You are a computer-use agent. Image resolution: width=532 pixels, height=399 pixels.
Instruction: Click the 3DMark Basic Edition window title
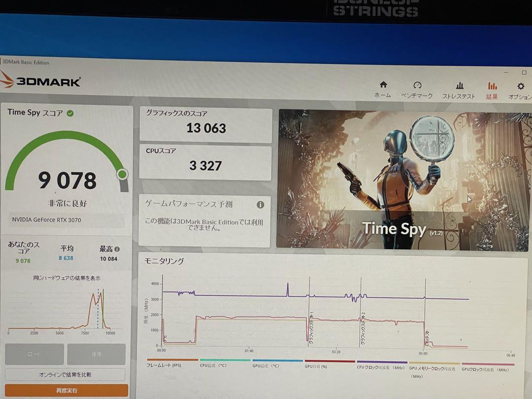[x=26, y=63]
